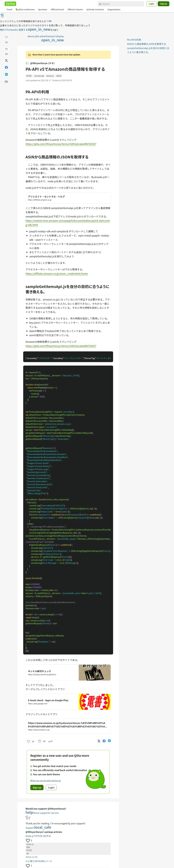Click the Login button in the register box
This screenshot has width=174, height=868.
click(x=51, y=787)
